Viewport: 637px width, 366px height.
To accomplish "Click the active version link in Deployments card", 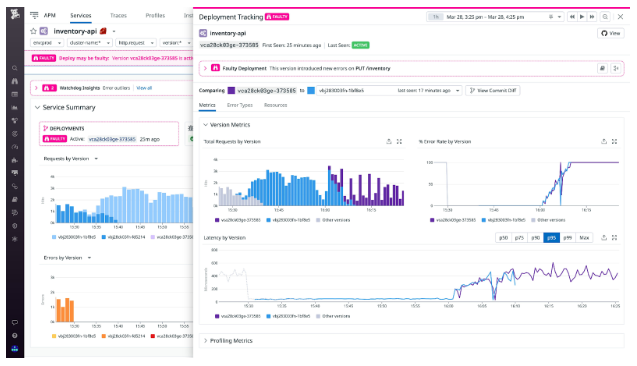I will point(112,139).
